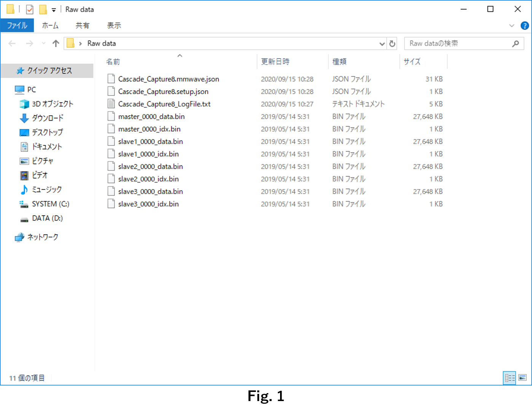Expand the ribbon with the chevron
532x414 pixels.
(x=511, y=25)
